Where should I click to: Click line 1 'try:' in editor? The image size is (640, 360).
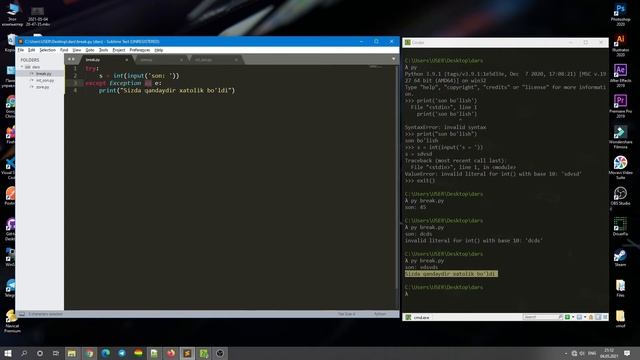pos(92,69)
